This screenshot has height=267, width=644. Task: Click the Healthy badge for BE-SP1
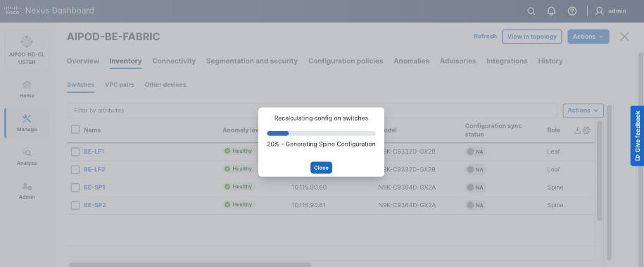tap(238, 187)
